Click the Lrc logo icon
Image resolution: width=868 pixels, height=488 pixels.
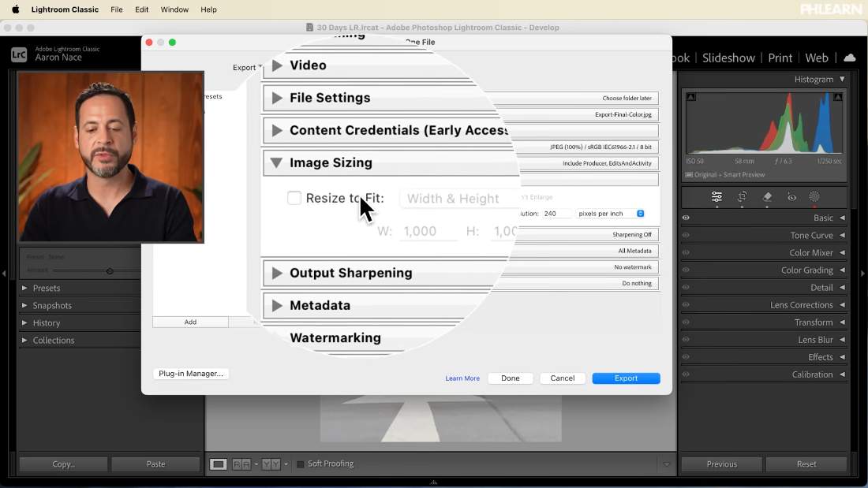pyautogui.click(x=19, y=54)
